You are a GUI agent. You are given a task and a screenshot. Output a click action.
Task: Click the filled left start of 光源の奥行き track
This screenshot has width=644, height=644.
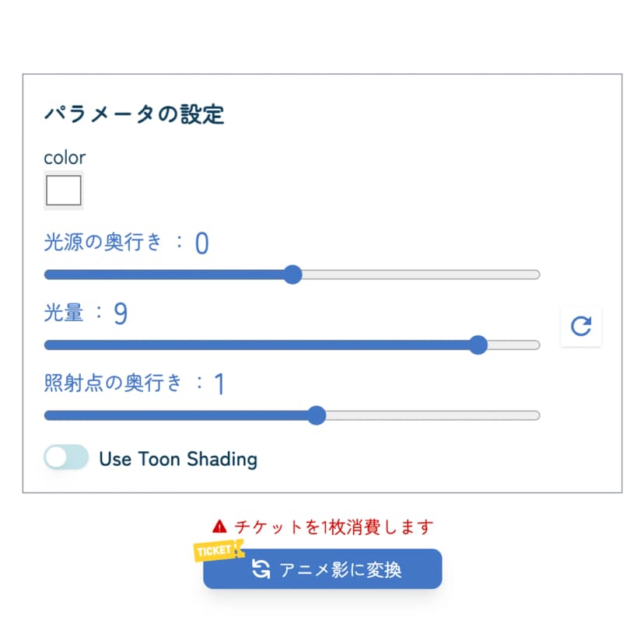tap(50, 275)
